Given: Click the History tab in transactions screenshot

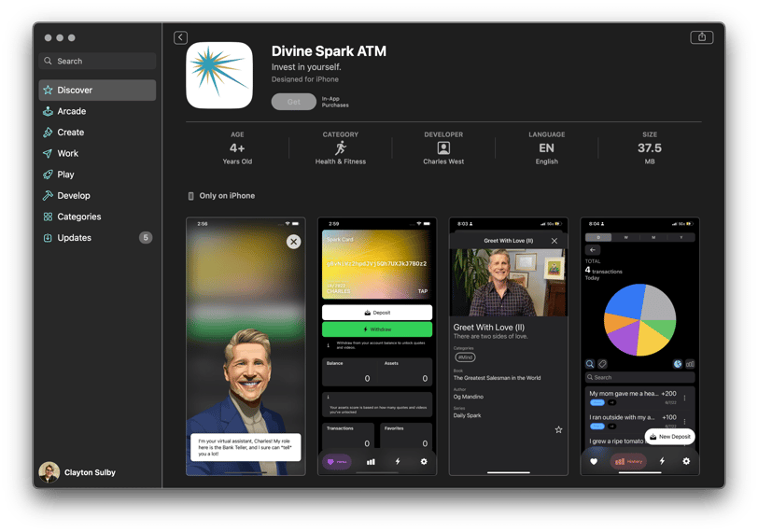Looking at the screenshot, I should coord(628,462).
